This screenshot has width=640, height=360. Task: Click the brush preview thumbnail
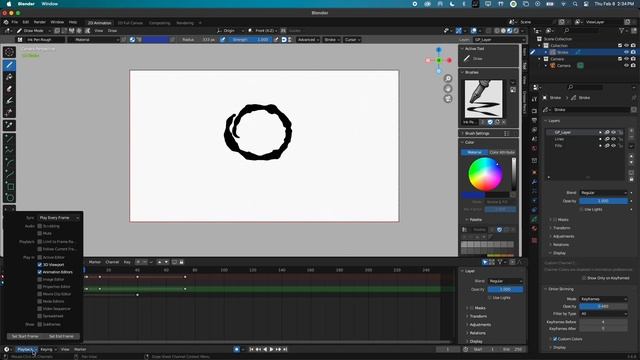[484, 99]
